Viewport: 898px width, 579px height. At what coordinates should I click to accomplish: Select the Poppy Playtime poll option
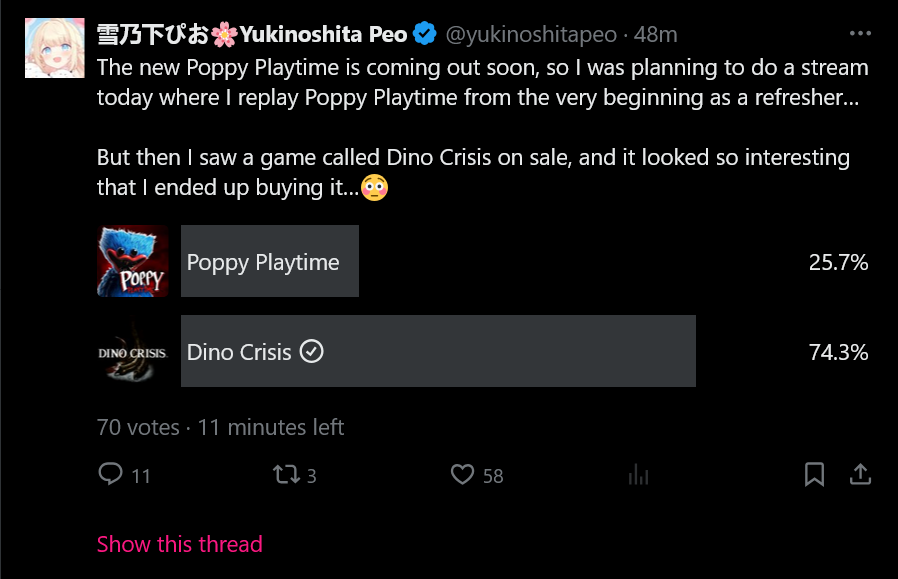pyautogui.click(x=269, y=262)
